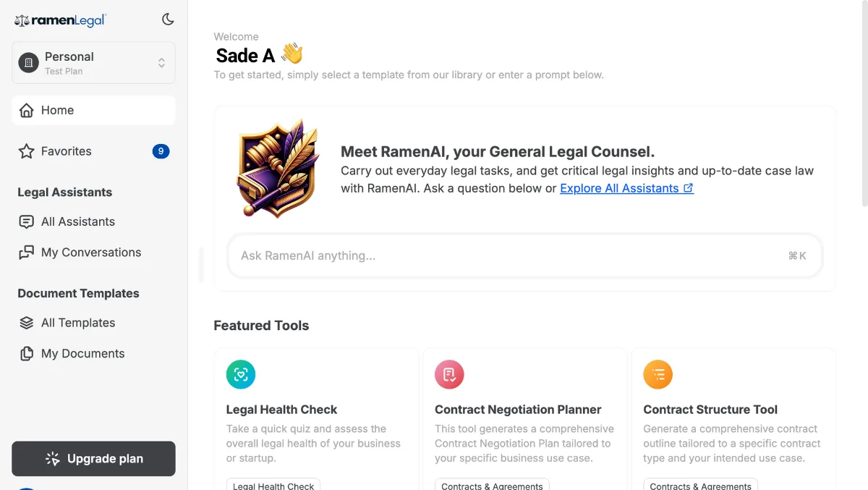Image resolution: width=868 pixels, height=490 pixels.
Task: Toggle dark mode with moon icon
Action: (168, 20)
